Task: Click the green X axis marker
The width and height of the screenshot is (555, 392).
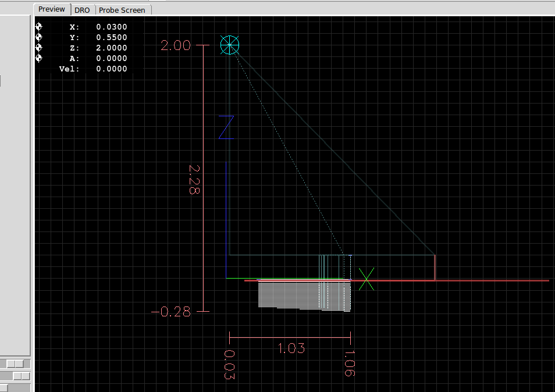Action: click(366, 279)
